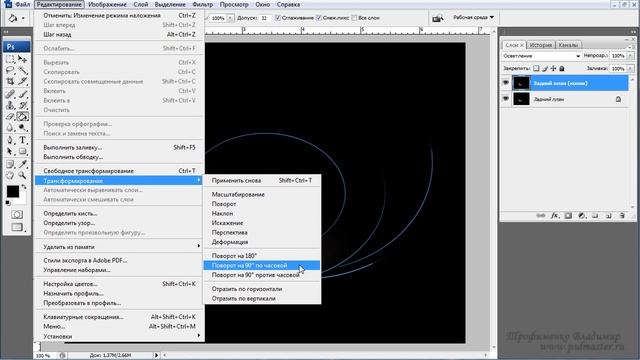Toggle lock position icon

tap(553, 69)
